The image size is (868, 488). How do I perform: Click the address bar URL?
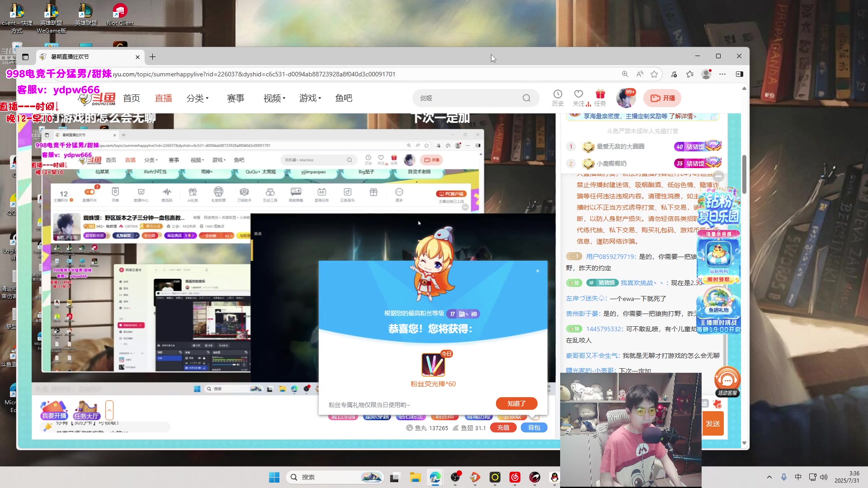tap(254, 74)
